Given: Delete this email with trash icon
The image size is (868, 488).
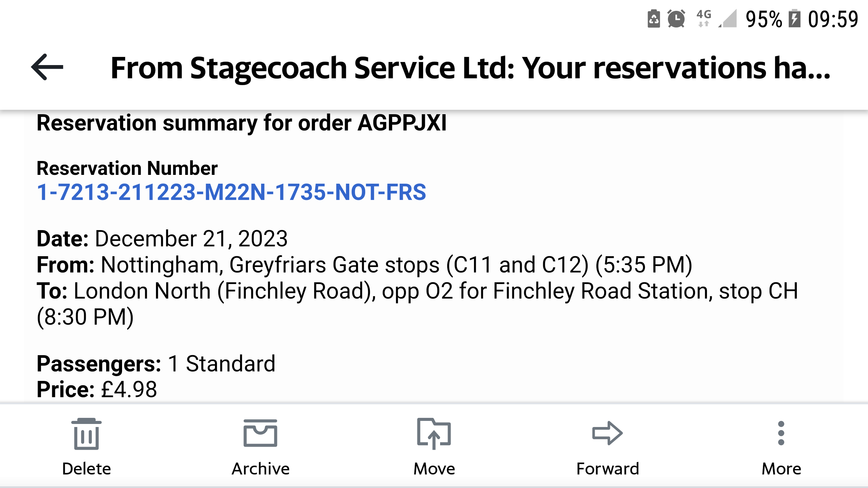Looking at the screenshot, I should click(86, 434).
